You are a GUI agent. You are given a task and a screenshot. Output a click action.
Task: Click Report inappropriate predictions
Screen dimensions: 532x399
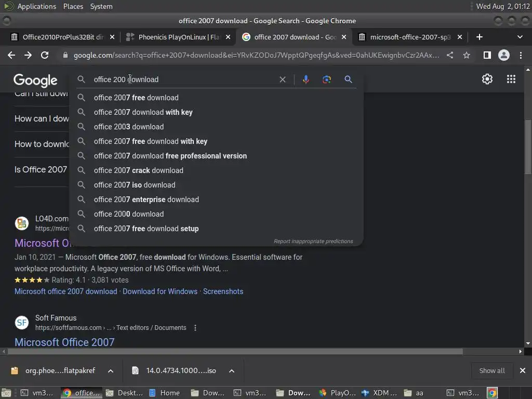pyautogui.click(x=313, y=241)
